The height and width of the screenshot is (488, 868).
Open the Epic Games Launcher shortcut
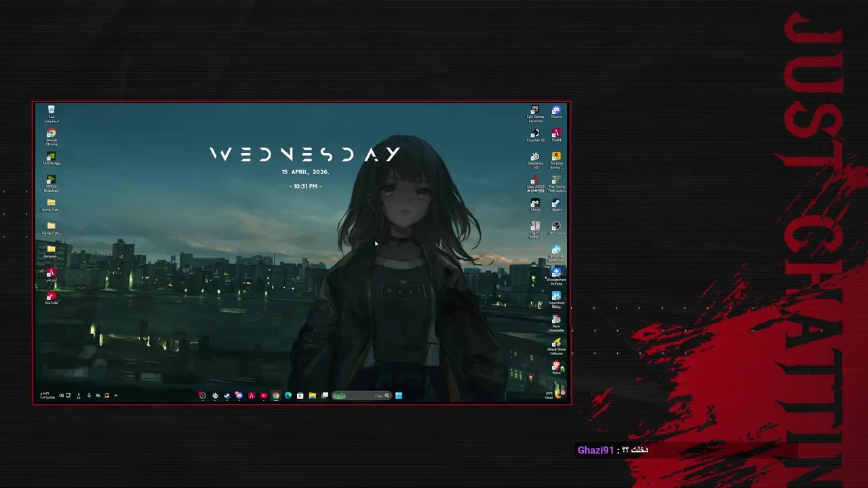tap(535, 114)
